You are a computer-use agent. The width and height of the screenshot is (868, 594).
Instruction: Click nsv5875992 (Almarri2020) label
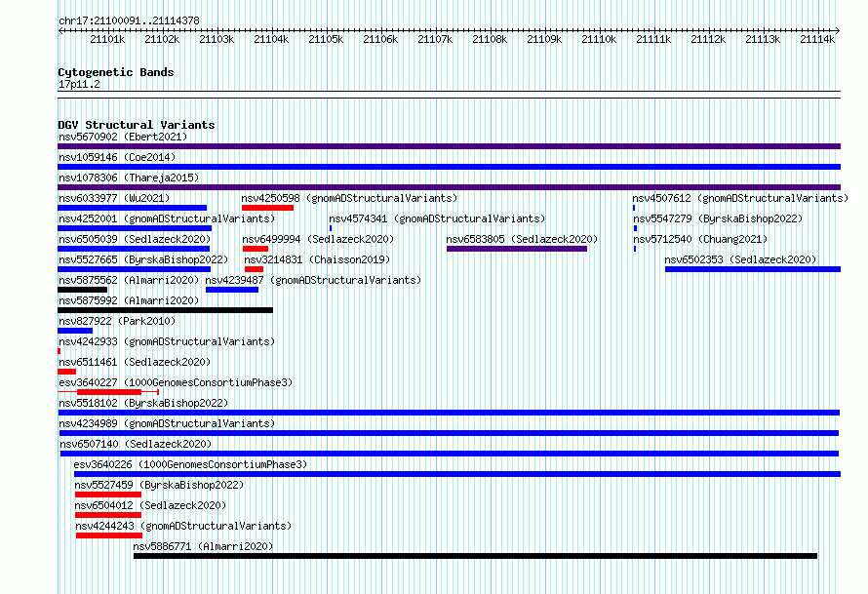(129, 300)
